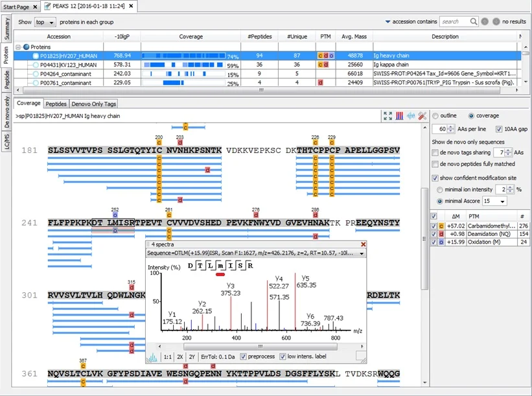Uncheck the Oxidation (M) PTM checkbox
532x396 pixels.
(434, 242)
